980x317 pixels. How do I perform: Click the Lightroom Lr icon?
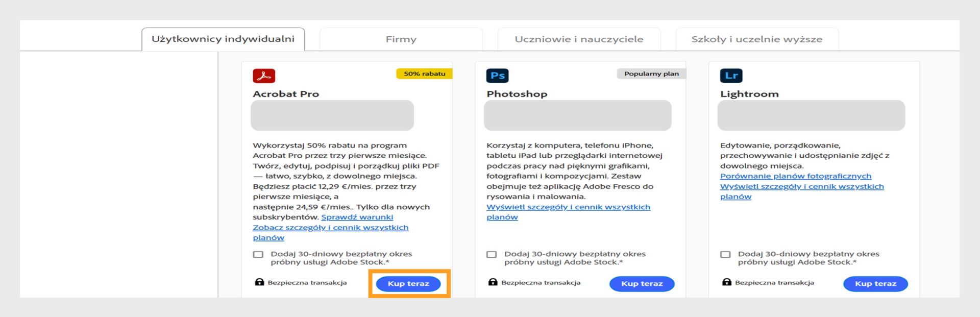tap(731, 76)
